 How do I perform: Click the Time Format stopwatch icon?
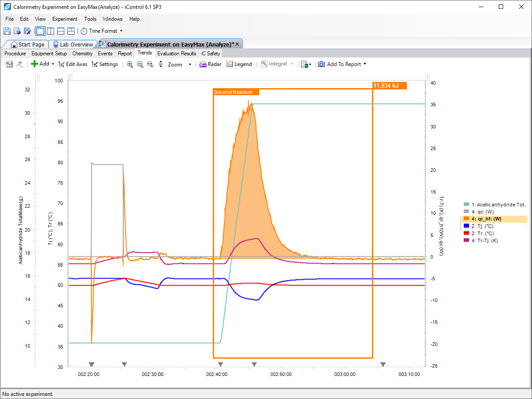(84, 31)
